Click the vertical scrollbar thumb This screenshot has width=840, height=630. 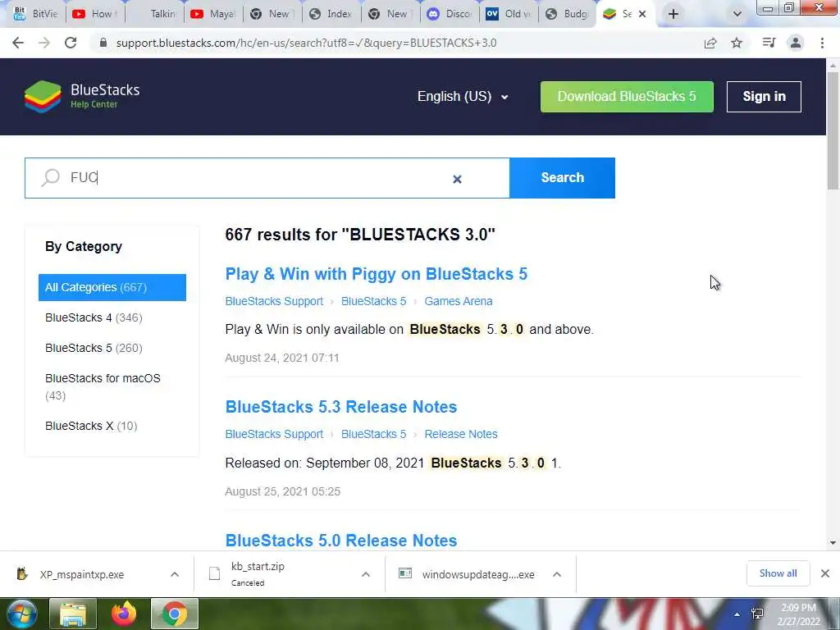[833, 130]
